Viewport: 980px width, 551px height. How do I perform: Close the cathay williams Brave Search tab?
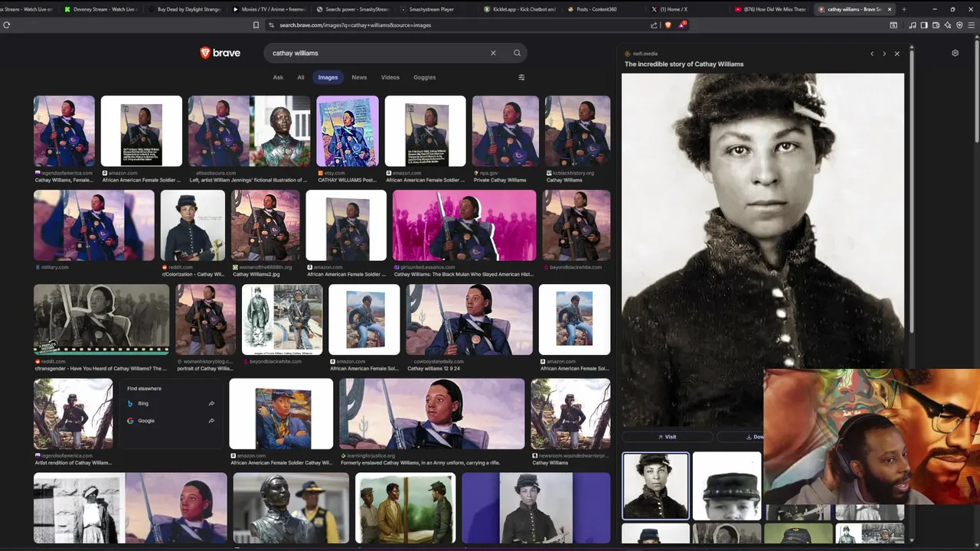889,9
